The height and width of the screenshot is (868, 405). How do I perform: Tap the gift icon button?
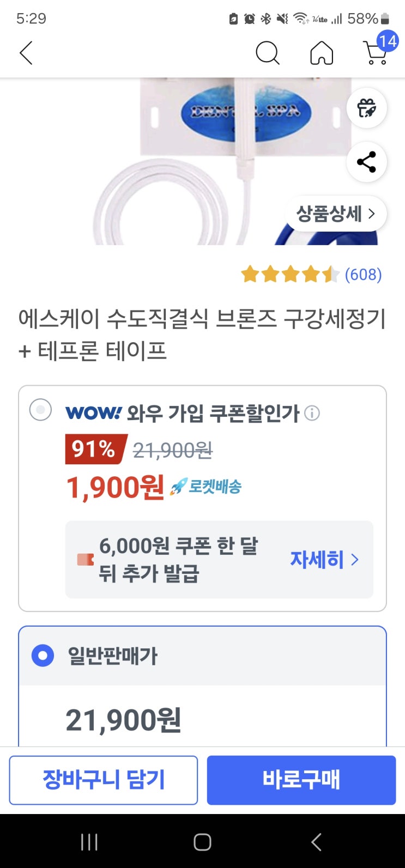366,108
